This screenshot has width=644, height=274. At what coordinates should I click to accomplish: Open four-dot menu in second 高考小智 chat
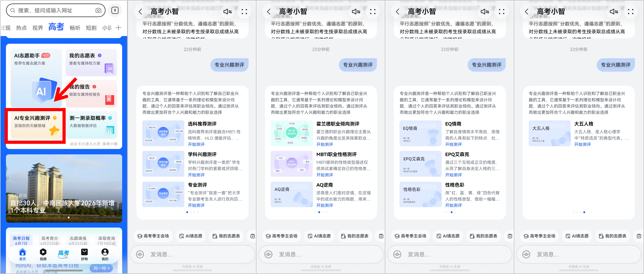(373, 12)
